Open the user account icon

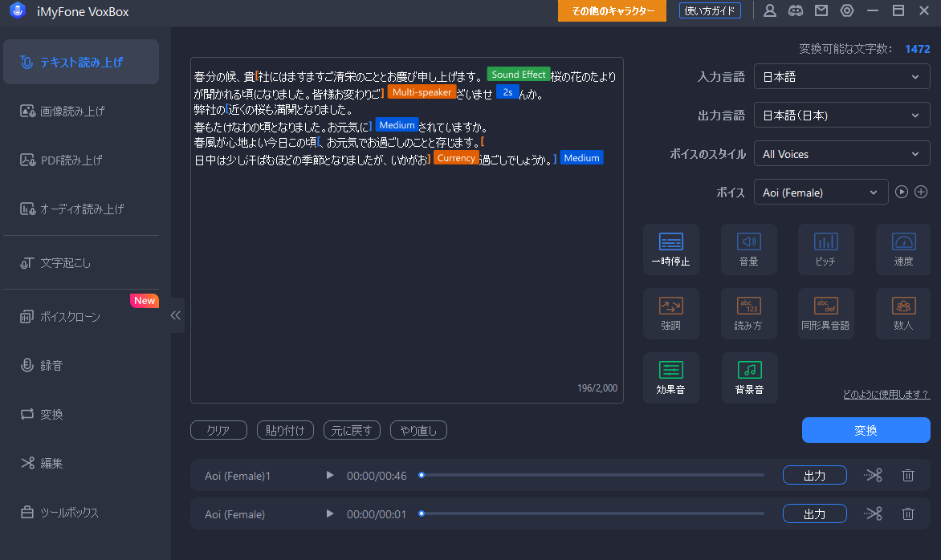(x=770, y=10)
